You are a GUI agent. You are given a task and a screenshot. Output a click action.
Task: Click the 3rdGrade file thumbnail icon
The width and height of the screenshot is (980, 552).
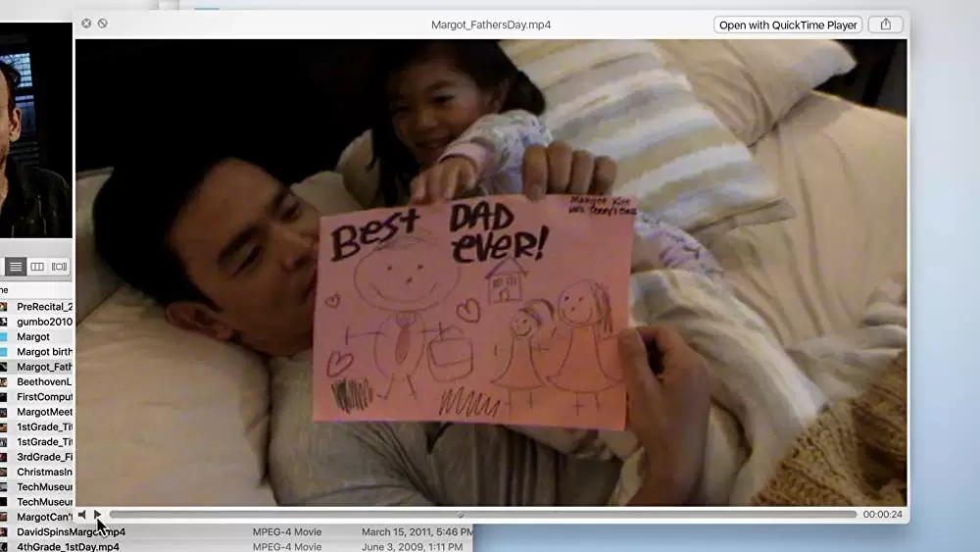pyautogui.click(x=5, y=457)
